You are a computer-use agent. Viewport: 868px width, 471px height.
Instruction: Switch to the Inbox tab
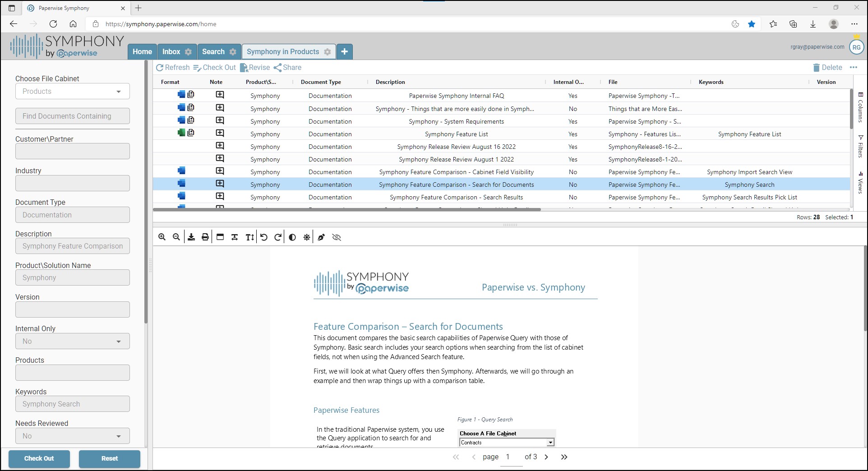coord(171,51)
